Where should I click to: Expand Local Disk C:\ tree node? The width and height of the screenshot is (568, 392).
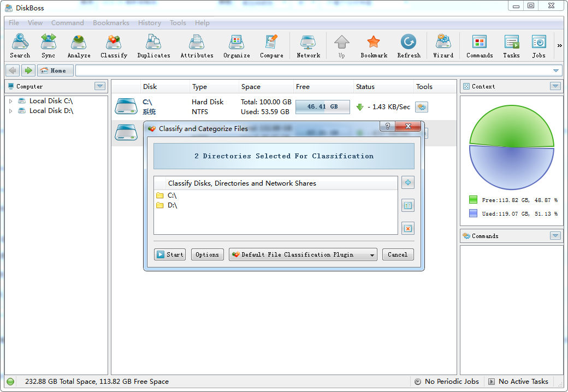10,101
